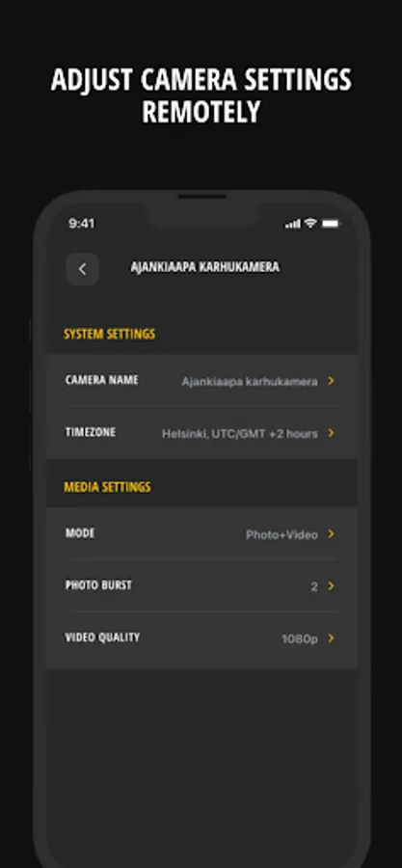The height and width of the screenshot is (868, 402).
Task: Tap the Wi-Fi status icon
Action: [x=310, y=223]
